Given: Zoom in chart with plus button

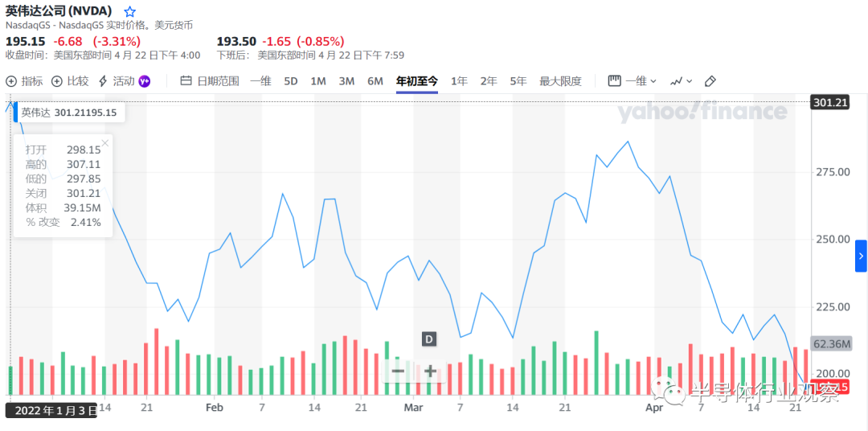Looking at the screenshot, I should click(430, 371).
